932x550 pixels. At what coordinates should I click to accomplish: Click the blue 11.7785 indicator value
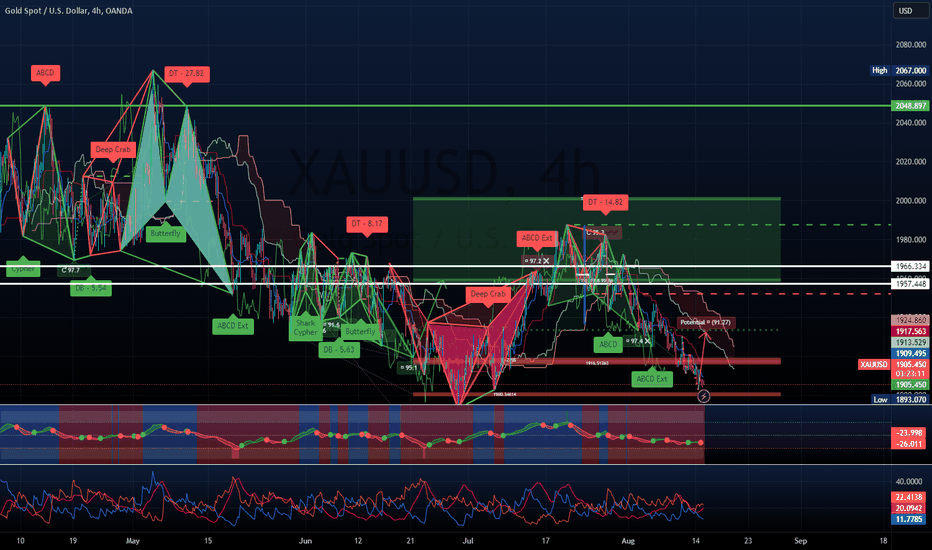(x=911, y=519)
